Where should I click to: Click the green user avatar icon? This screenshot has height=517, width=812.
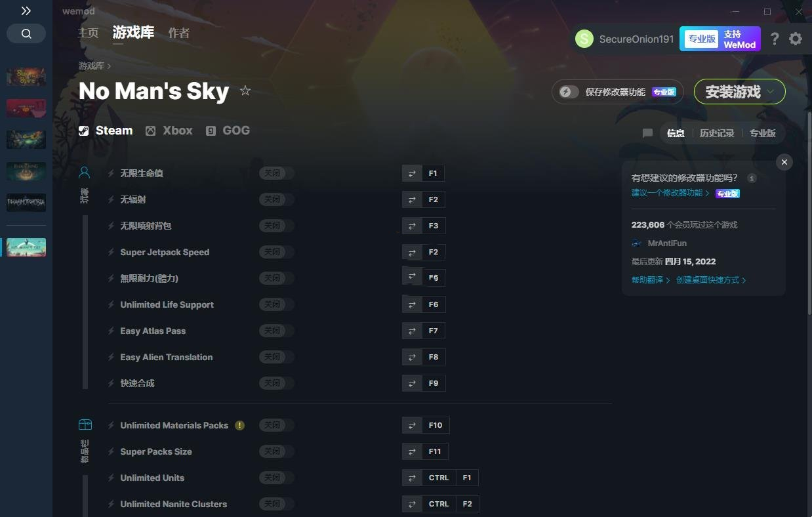tap(584, 39)
